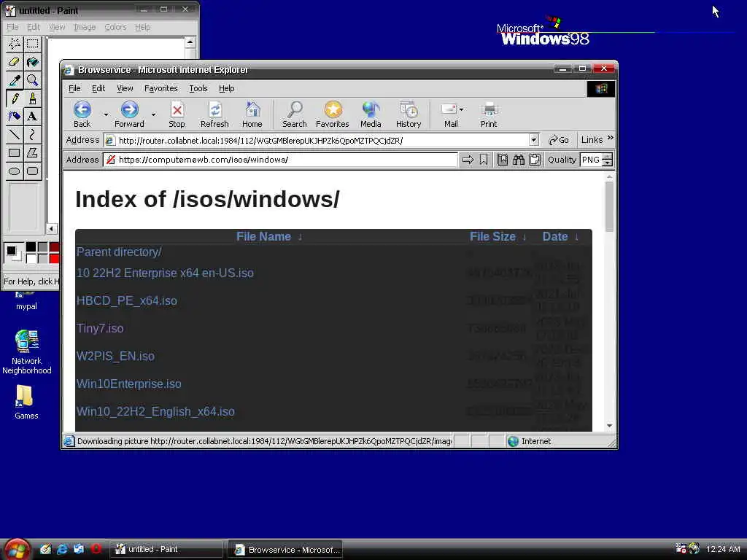This screenshot has height=560, width=747.
Task: Choose the Fill With Color bucket in Paint
Action: point(32,62)
